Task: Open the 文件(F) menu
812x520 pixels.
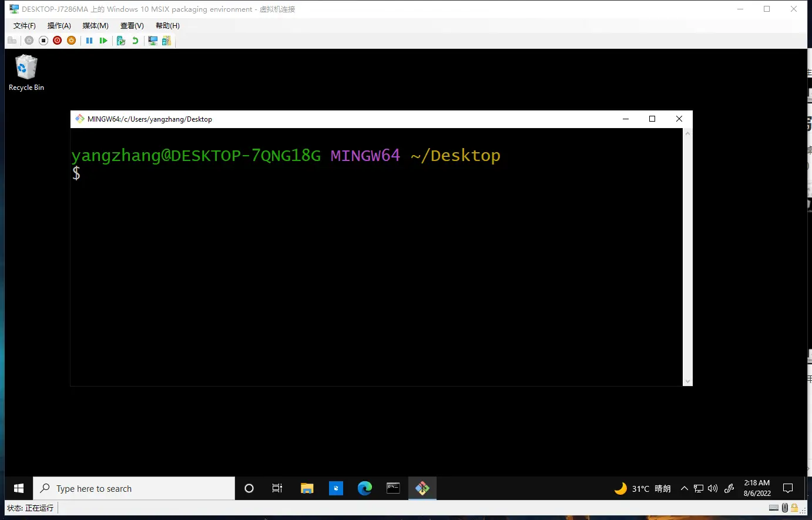Action: (24, 26)
